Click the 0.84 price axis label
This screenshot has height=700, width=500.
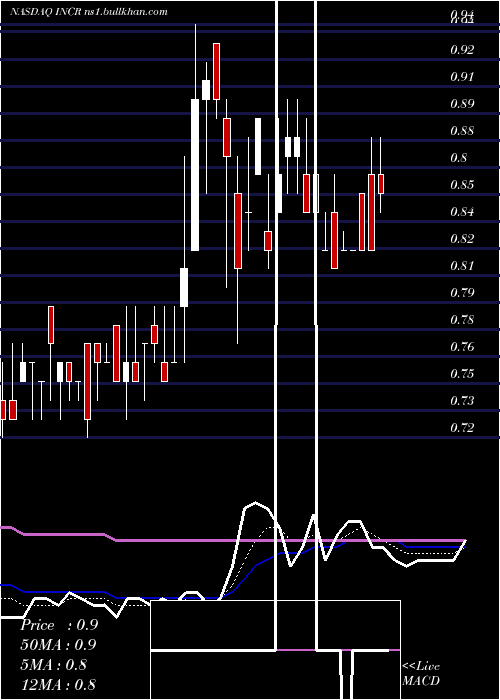462,212
